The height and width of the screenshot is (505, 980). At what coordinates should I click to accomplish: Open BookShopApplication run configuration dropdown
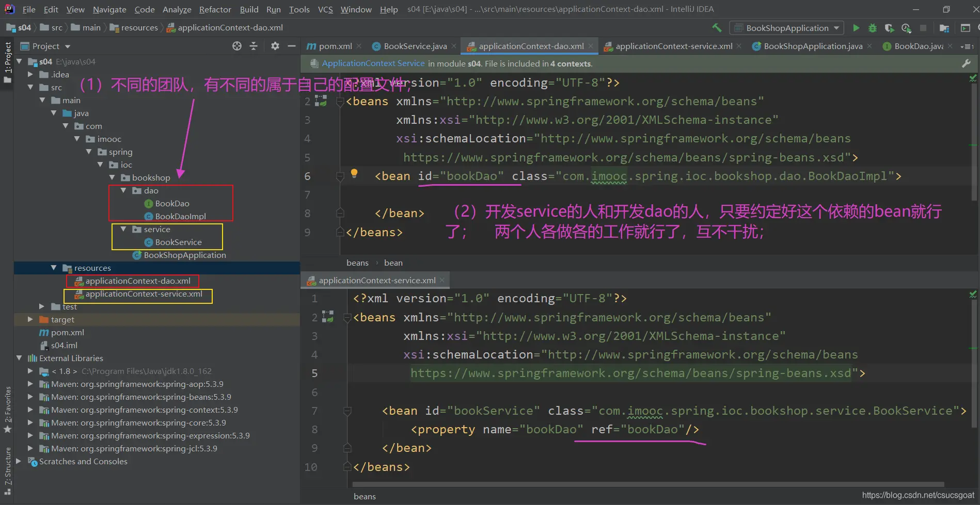[x=787, y=28]
